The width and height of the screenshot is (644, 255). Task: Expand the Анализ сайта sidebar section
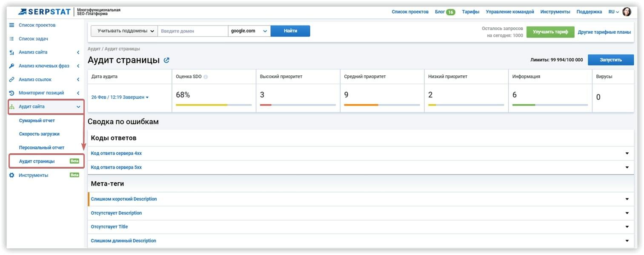[x=78, y=52]
